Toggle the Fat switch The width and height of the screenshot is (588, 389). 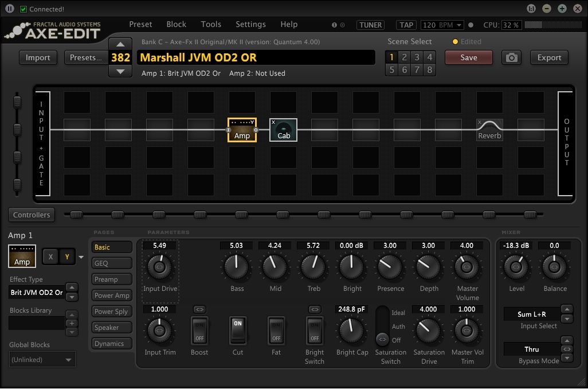[276, 331]
